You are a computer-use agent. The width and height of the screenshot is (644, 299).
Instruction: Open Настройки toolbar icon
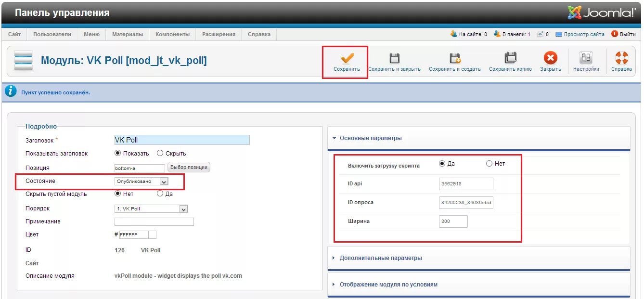point(586,58)
